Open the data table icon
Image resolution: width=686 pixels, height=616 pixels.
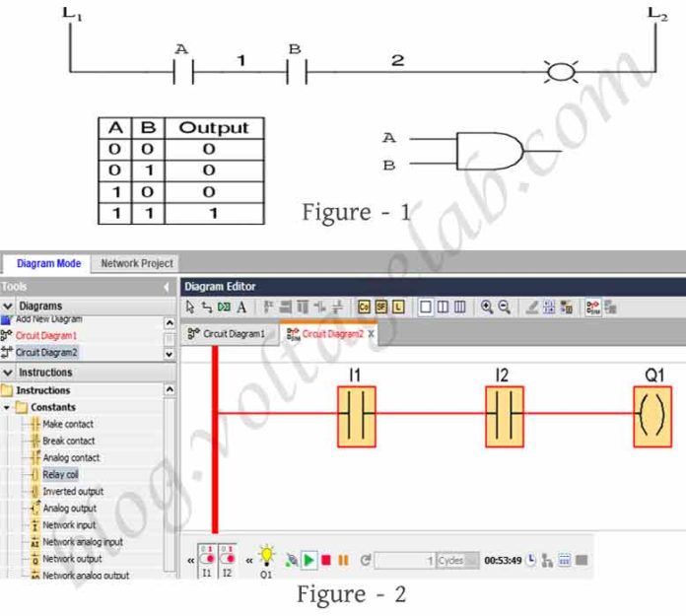[565, 560]
